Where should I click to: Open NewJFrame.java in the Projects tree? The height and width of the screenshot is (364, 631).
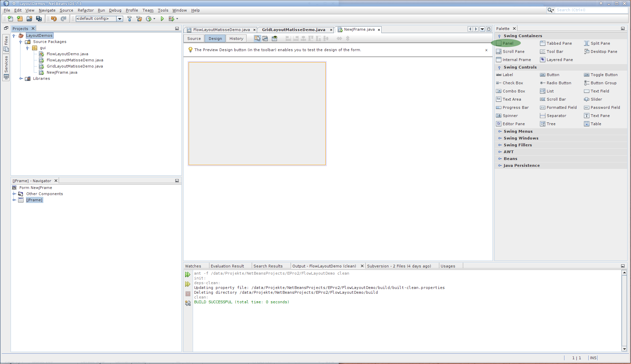click(62, 72)
